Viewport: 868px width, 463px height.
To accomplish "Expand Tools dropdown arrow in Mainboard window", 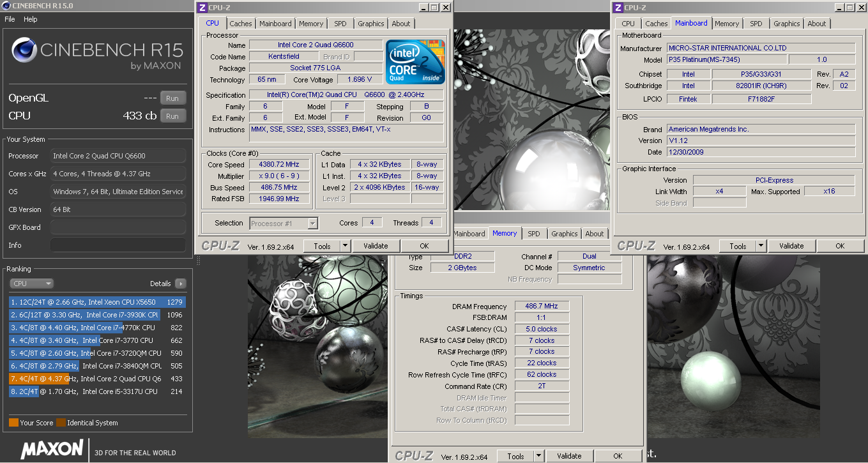I will click(x=761, y=246).
